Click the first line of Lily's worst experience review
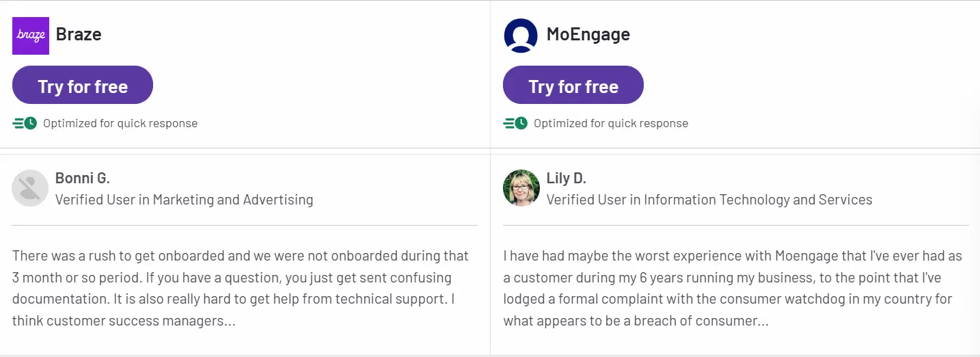The height and width of the screenshot is (357, 980). tap(733, 256)
